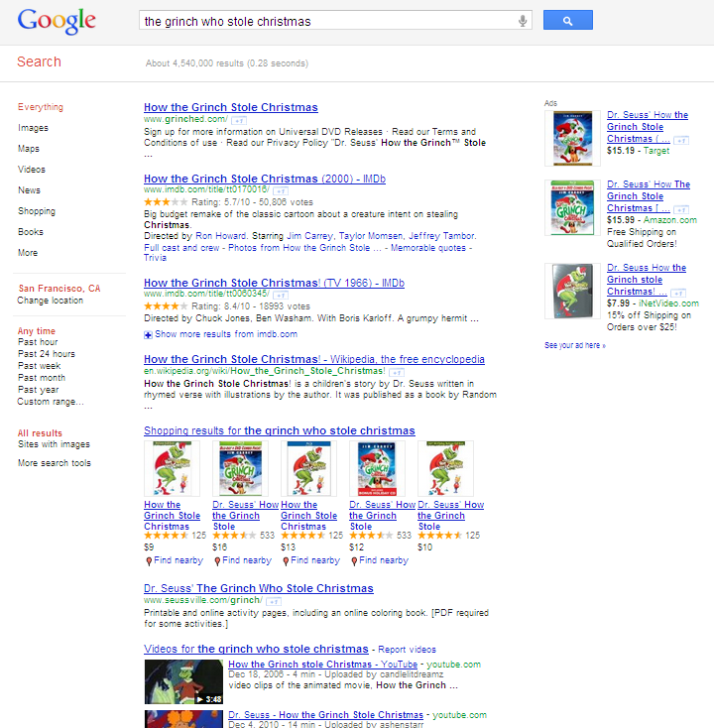Viewport: 714px width, 728px height.
Task: Open Amazon.com Grinch Blu-ray ad thumbnail
Action: 572,207
